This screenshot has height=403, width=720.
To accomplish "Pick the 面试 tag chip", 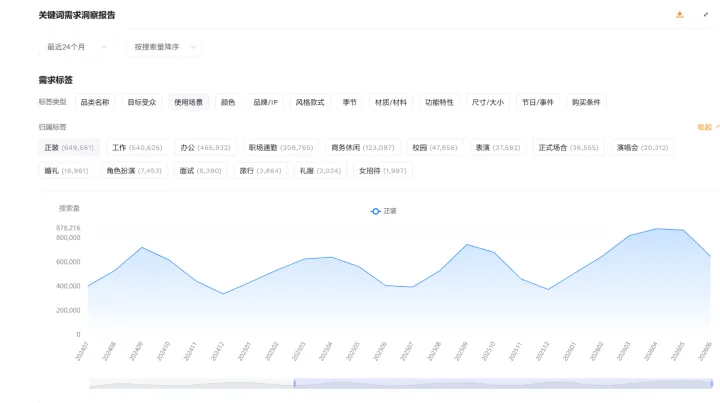I will [x=201, y=170].
